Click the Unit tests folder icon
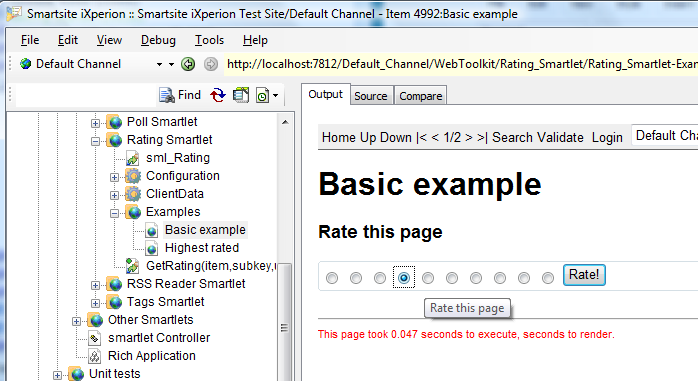698x381 pixels. tap(77, 374)
